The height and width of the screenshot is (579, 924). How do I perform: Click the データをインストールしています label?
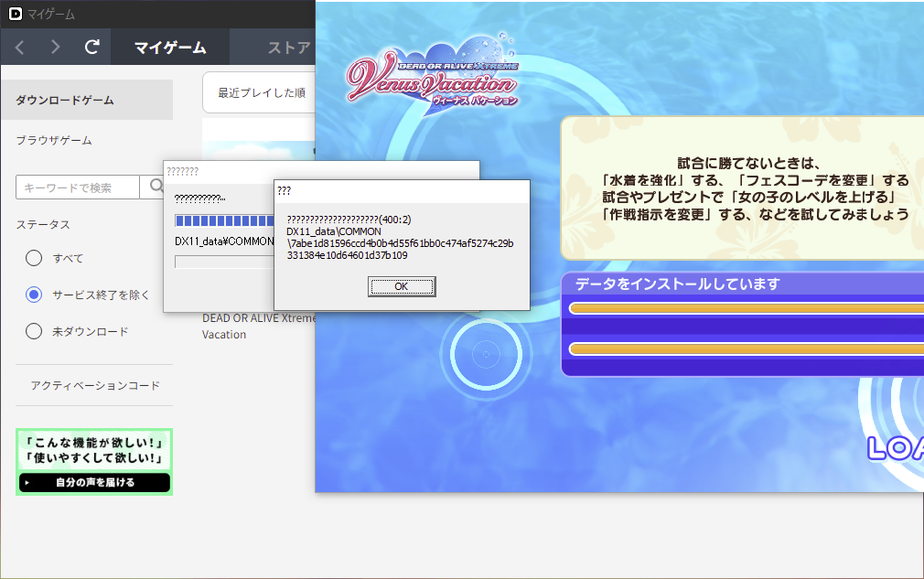click(x=677, y=284)
